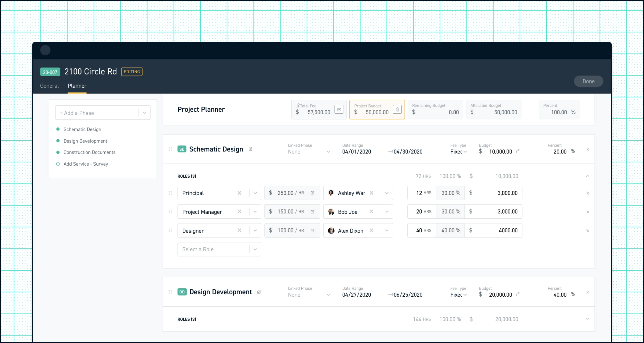Click the Done button

(588, 81)
